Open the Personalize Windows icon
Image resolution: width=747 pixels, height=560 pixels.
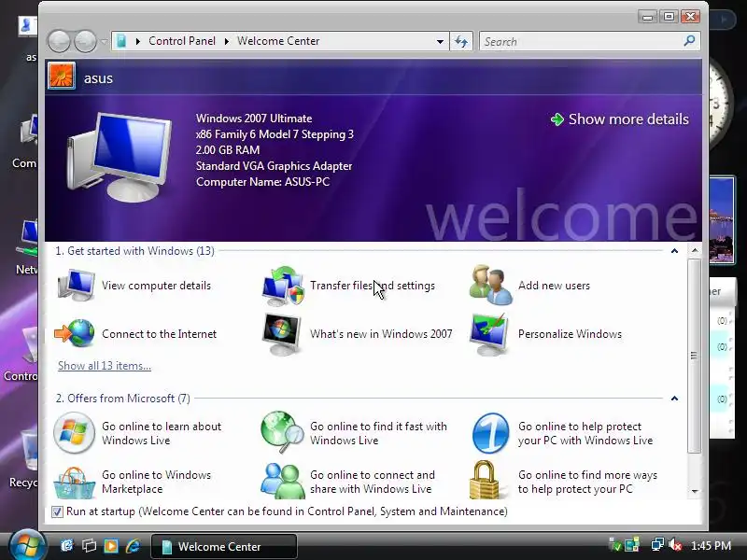(489, 334)
